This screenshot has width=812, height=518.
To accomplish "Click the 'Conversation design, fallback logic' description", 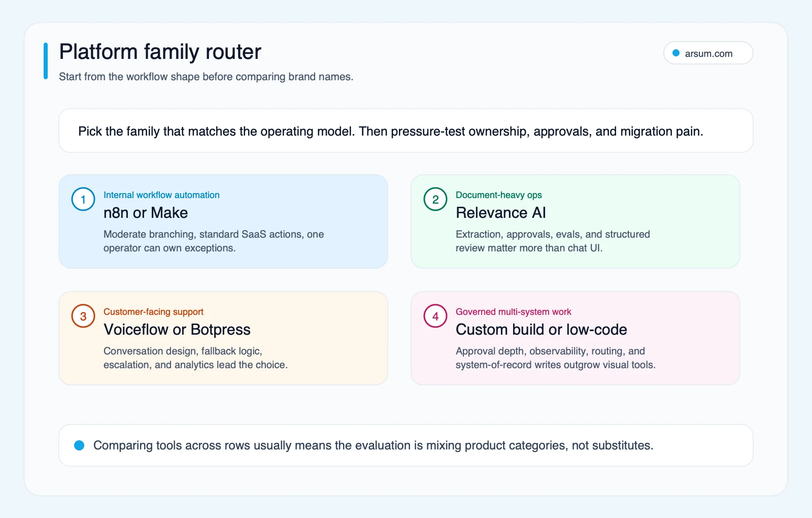I will [x=195, y=358].
